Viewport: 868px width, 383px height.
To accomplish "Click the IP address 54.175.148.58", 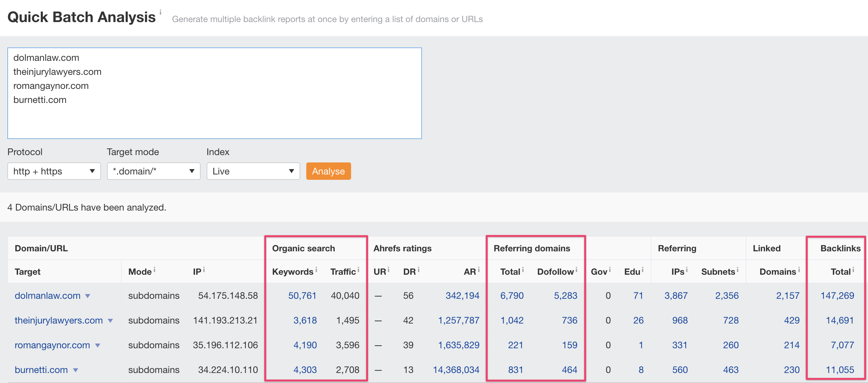I will (228, 295).
